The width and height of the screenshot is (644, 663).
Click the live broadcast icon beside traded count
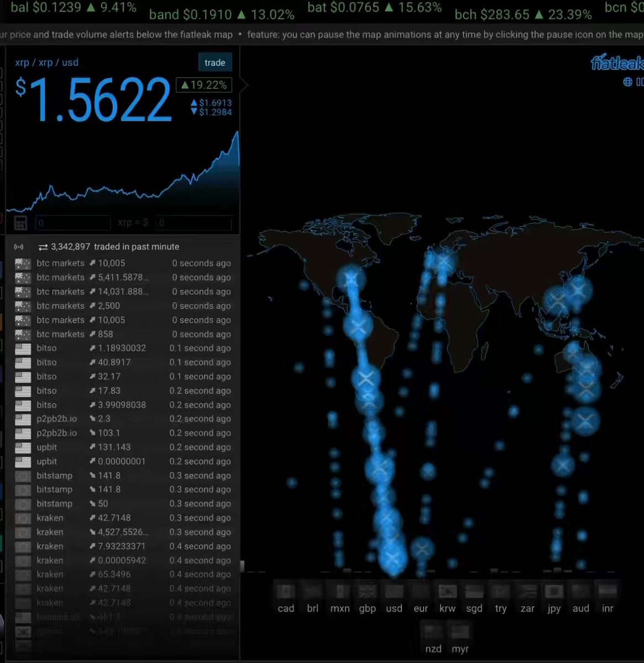click(19, 247)
